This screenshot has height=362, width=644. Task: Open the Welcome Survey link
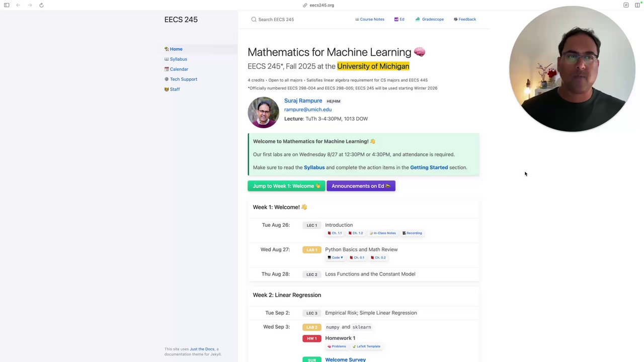[345, 359]
